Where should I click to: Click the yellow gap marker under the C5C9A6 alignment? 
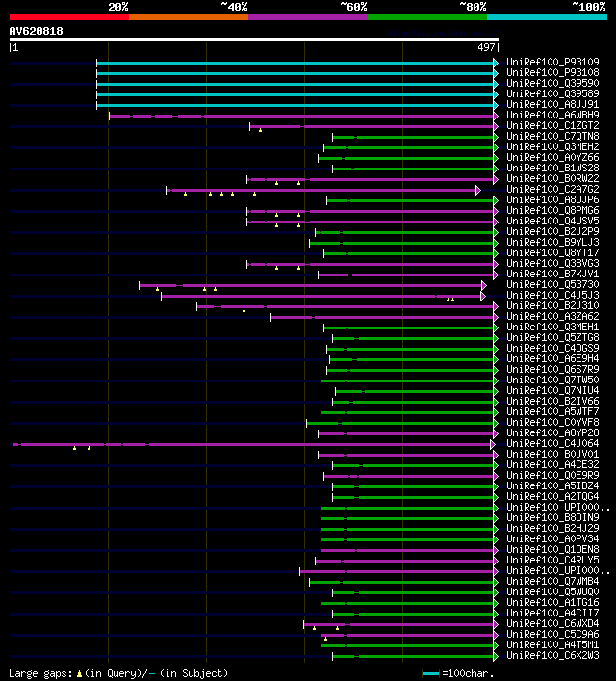tap(325, 639)
